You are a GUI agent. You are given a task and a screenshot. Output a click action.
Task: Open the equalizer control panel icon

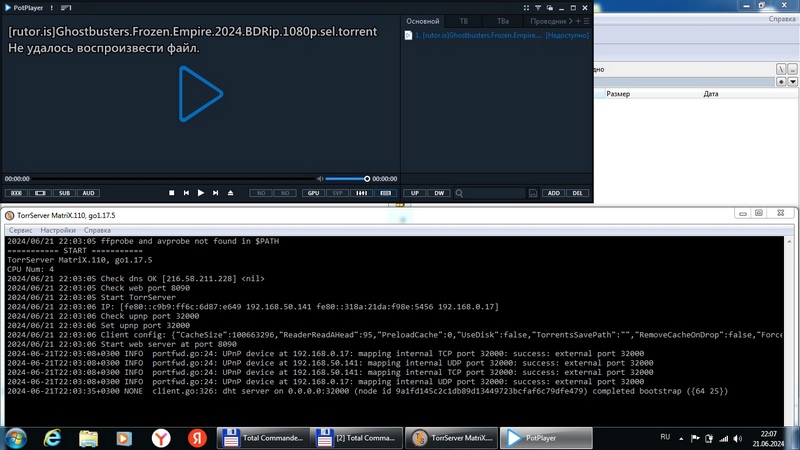point(361,193)
